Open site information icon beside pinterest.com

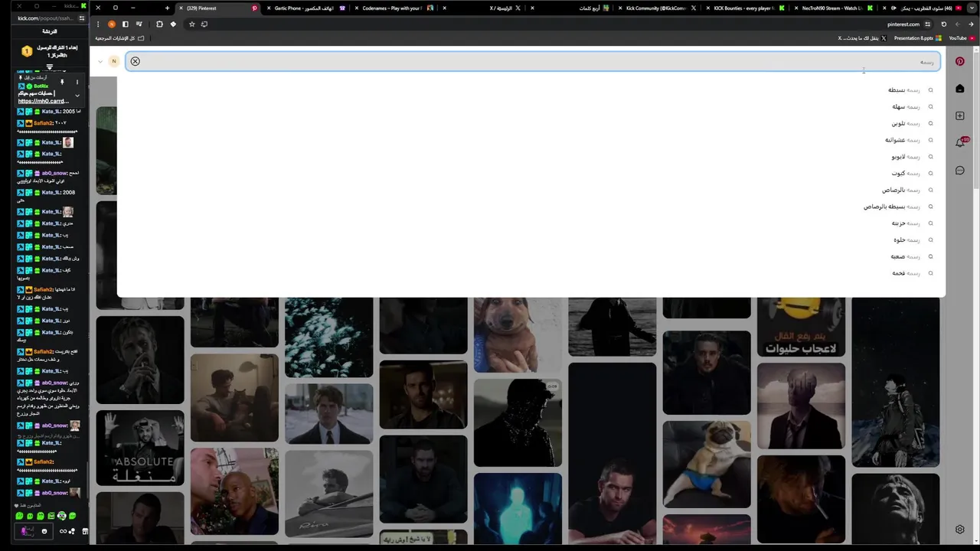tap(927, 24)
